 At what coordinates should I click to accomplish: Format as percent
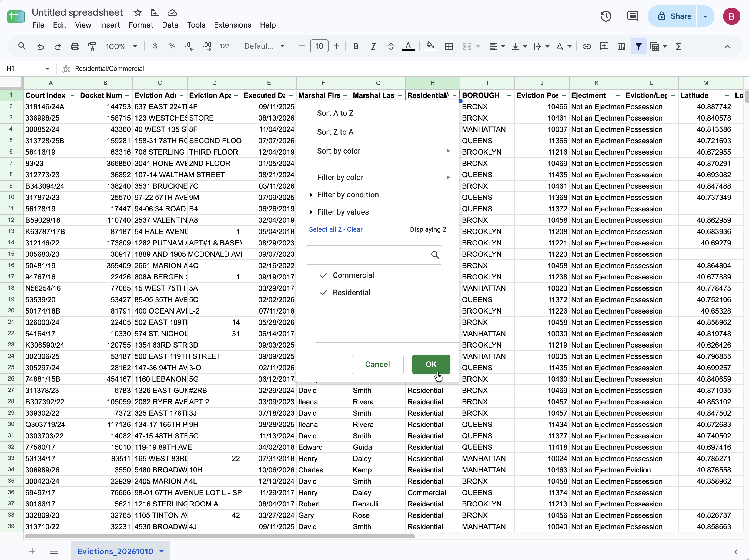[x=172, y=46]
